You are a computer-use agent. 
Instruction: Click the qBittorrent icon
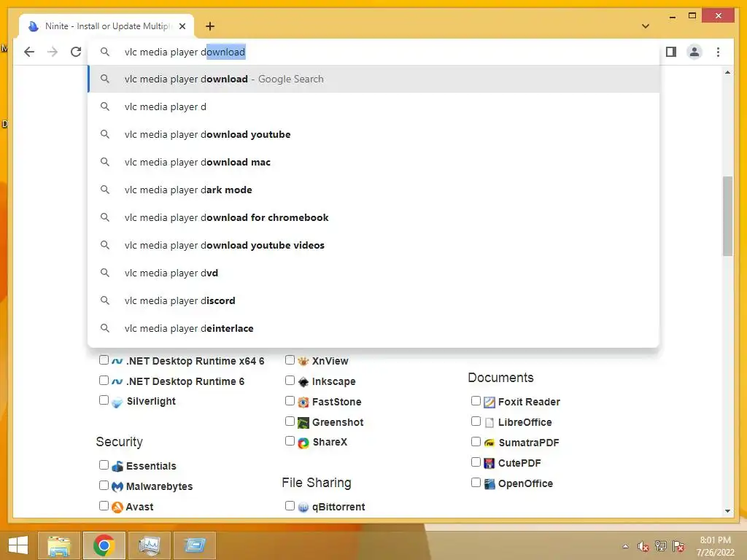point(303,507)
